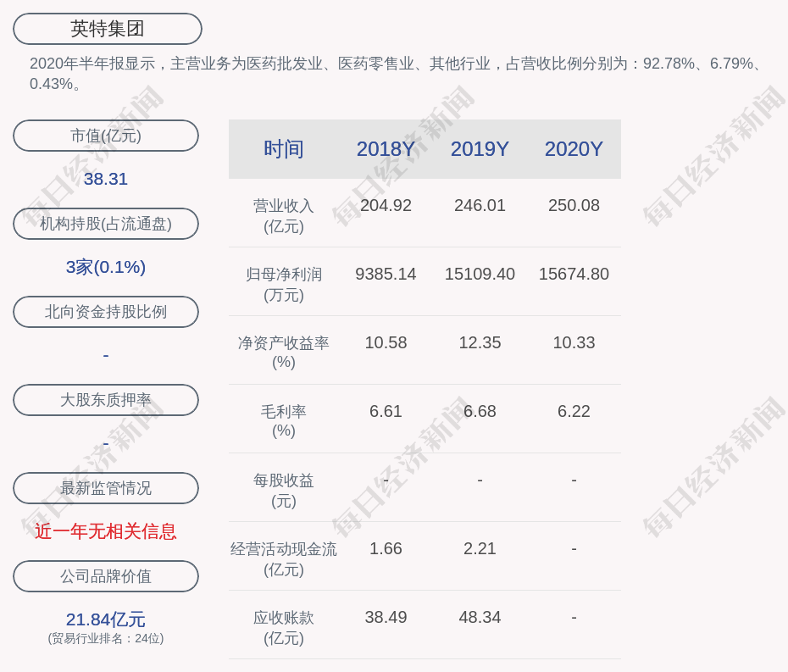Click the 公司品牌价值 pill button
This screenshot has width=788, height=672.
(106, 576)
